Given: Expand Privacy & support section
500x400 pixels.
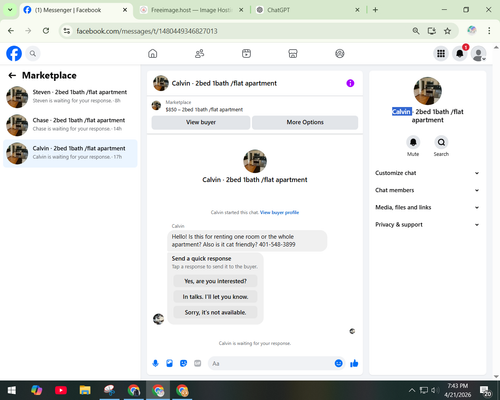Looking at the screenshot, I should (427, 225).
